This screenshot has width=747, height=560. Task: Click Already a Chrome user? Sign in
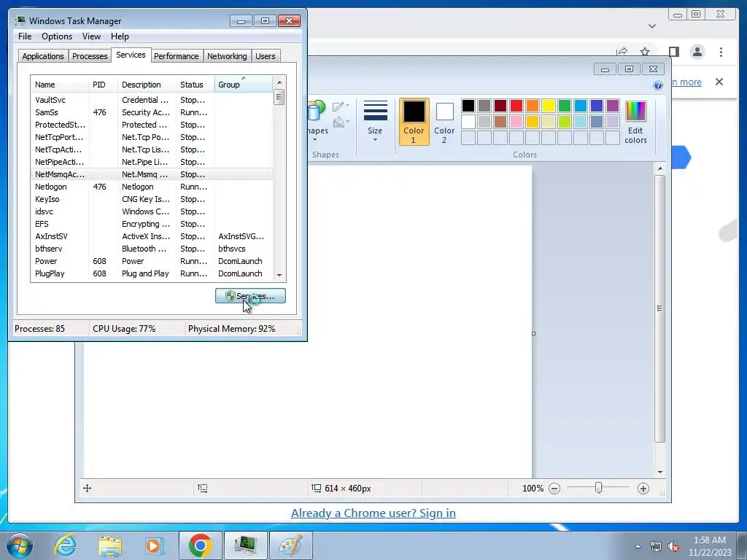click(x=373, y=513)
